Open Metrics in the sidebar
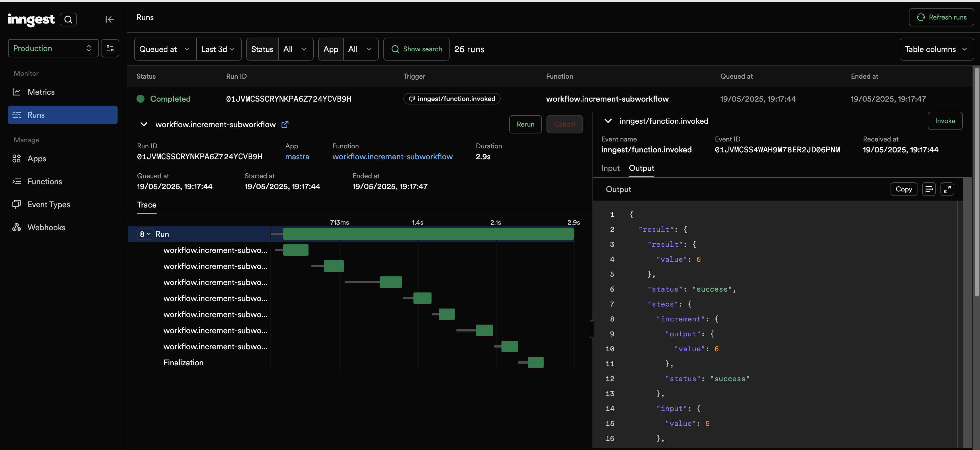Viewport: 980px width, 450px height. coord(41,92)
